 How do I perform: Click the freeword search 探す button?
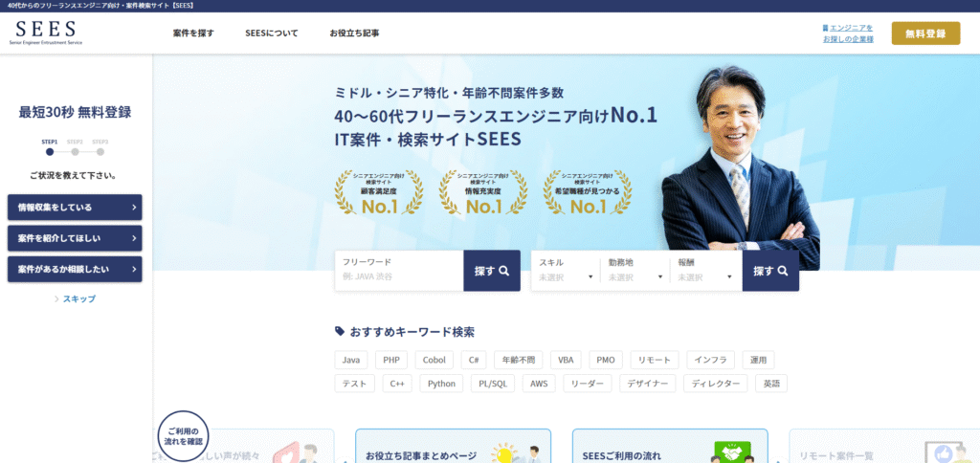492,271
